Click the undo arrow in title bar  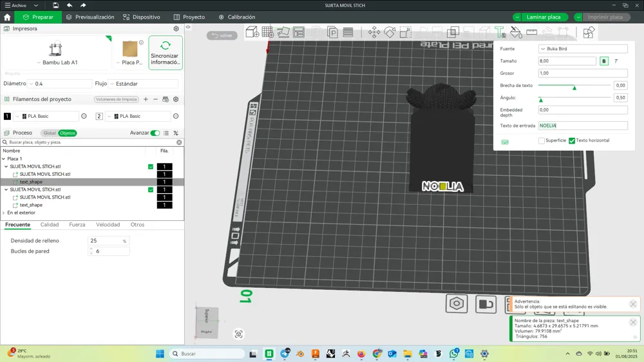[x=70, y=5]
